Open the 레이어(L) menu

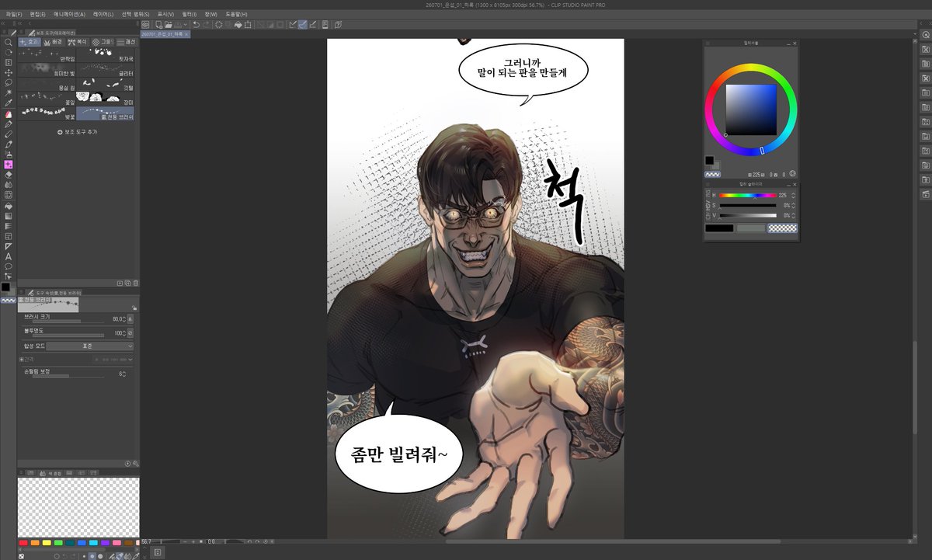103,14
